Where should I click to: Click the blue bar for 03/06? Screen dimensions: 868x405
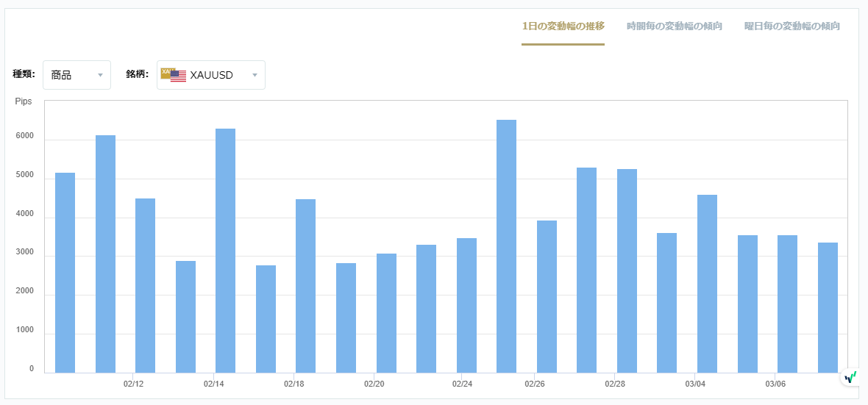pyautogui.click(x=787, y=304)
